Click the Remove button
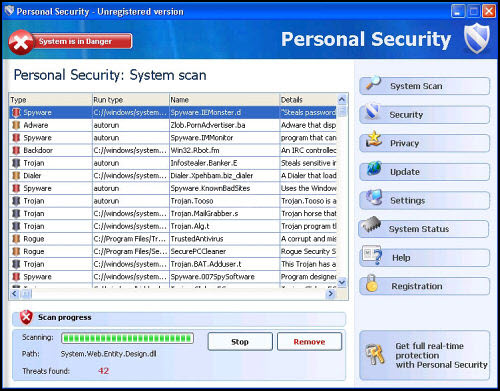The width and height of the screenshot is (500, 391). click(x=309, y=342)
